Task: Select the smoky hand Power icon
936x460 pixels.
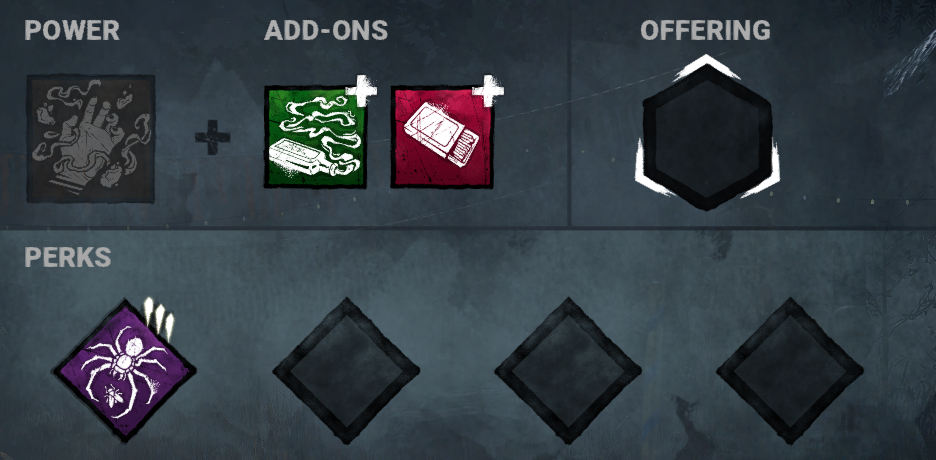Action: [x=91, y=138]
